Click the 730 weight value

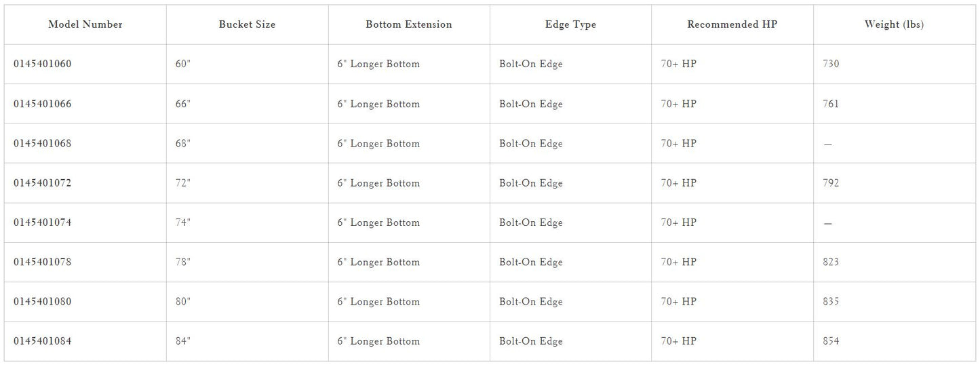click(831, 64)
